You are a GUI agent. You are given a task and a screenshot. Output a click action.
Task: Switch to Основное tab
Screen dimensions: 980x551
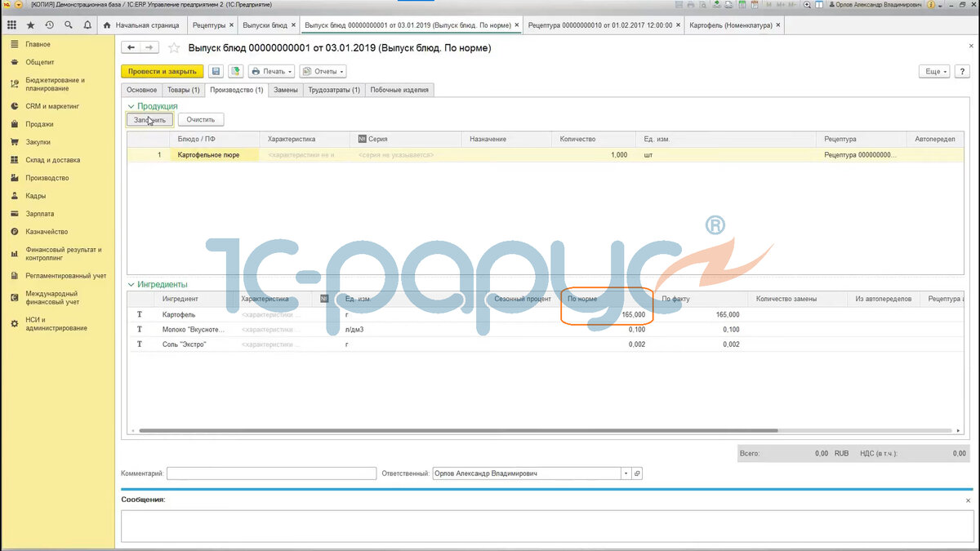(x=141, y=90)
